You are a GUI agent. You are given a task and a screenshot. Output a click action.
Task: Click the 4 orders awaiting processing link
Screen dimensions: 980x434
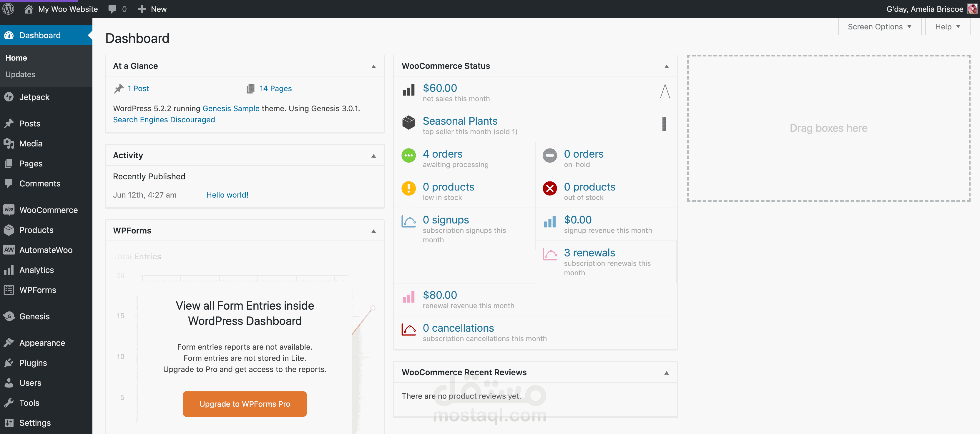(x=442, y=154)
